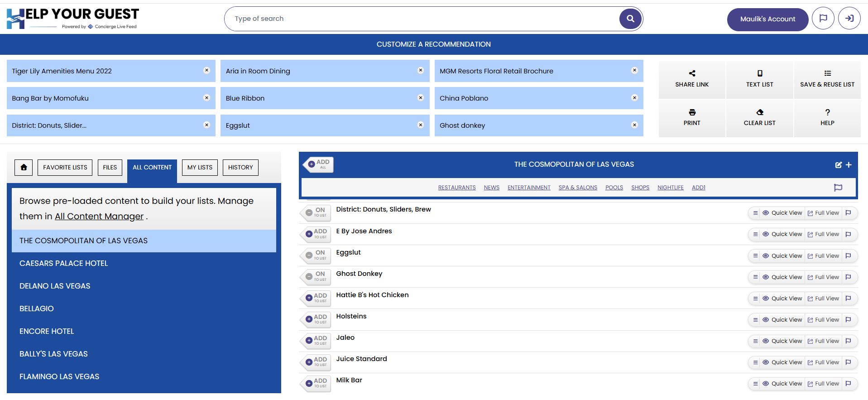This screenshot has width=868, height=400.
Task: Open the home icon tab
Action: pyautogui.click(x=24, y=168)
